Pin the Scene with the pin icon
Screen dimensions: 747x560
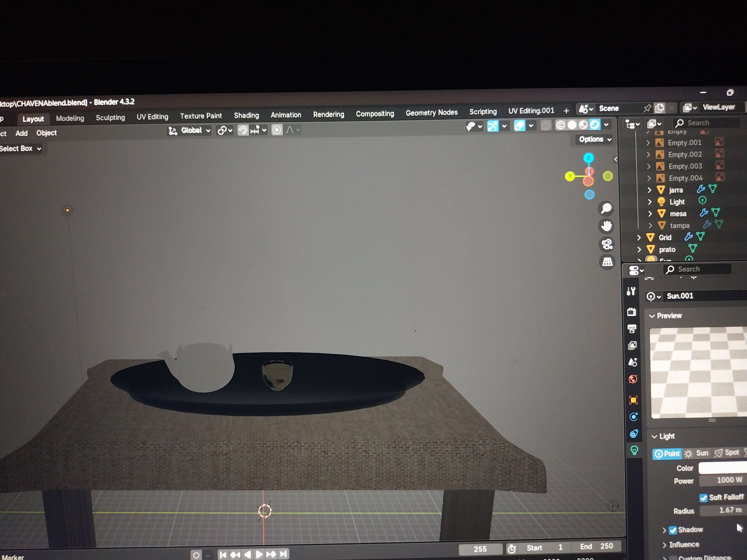[647, 108]
